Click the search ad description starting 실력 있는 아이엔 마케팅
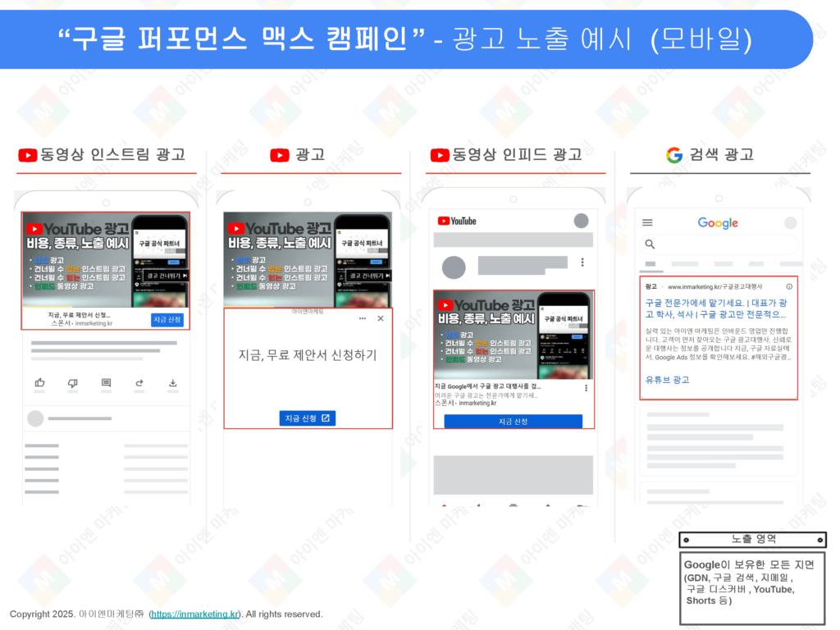 [x=719, y=344]
